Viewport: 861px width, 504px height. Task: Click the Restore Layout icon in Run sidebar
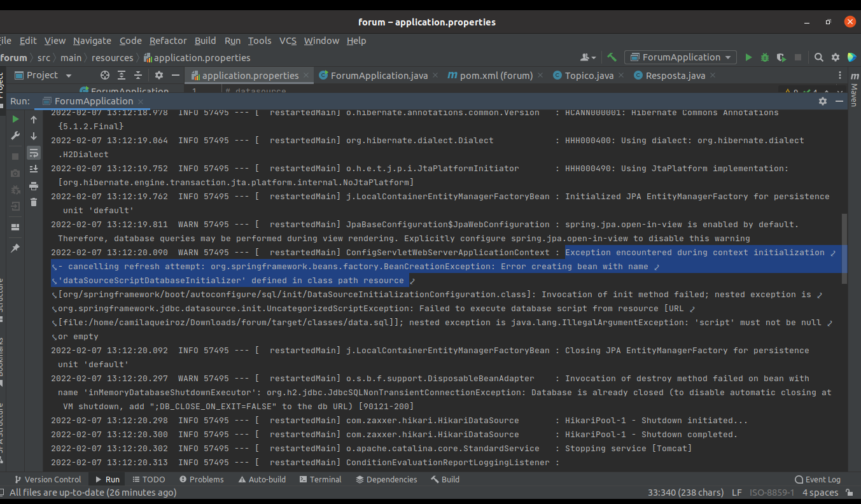[15, 227]
